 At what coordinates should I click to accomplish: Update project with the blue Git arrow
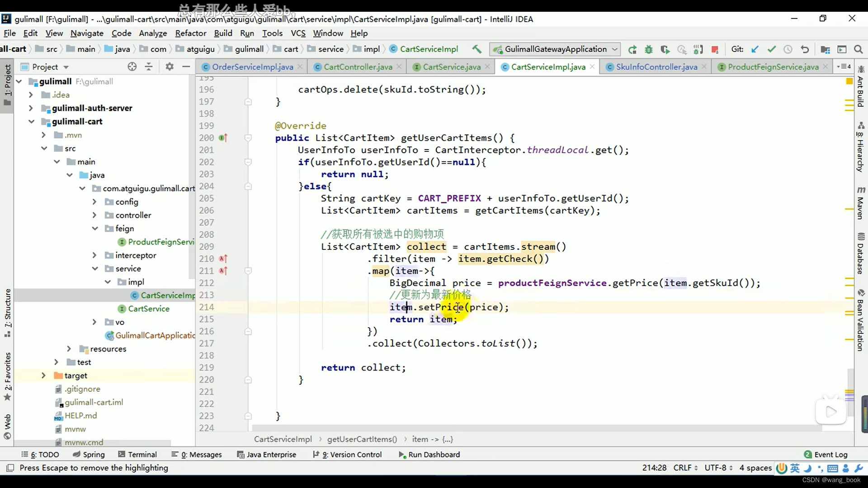pyautogui.click(x=755, y=49)
